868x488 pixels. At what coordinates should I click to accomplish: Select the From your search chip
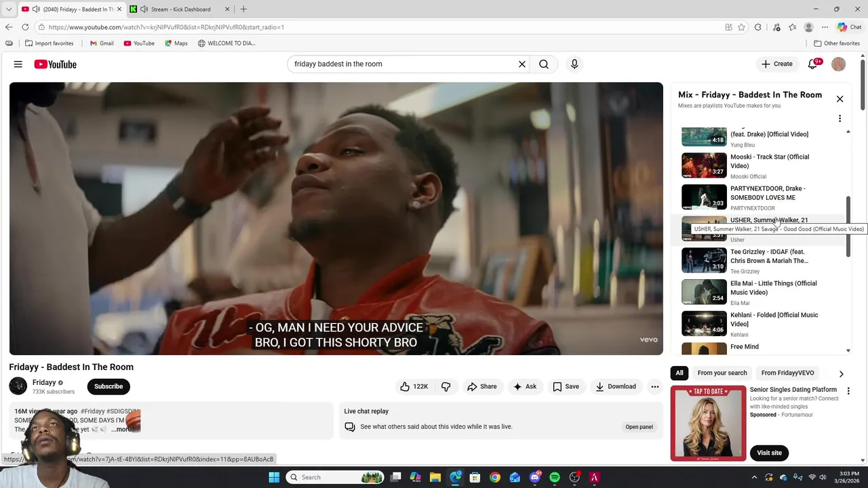(722, 373)
